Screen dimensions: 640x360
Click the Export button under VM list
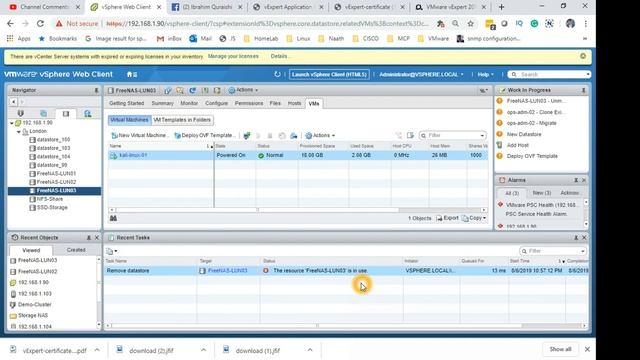pyautogui.click(x=447, y=218)
